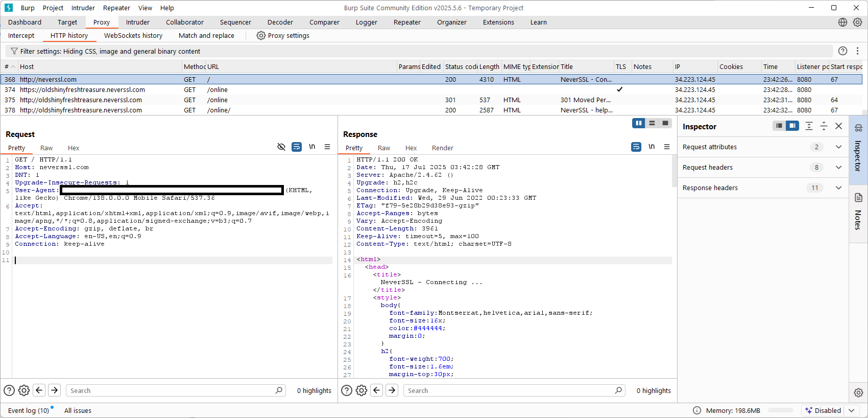This screenshot has height=418, width=868.
Task: Click Request search magnifier
Action: point(279,390)
